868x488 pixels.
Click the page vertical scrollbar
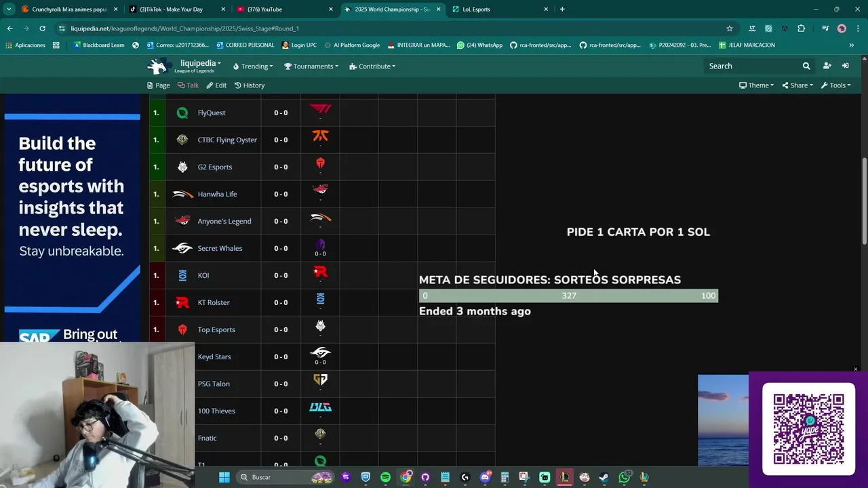click(x=864, y=201)
